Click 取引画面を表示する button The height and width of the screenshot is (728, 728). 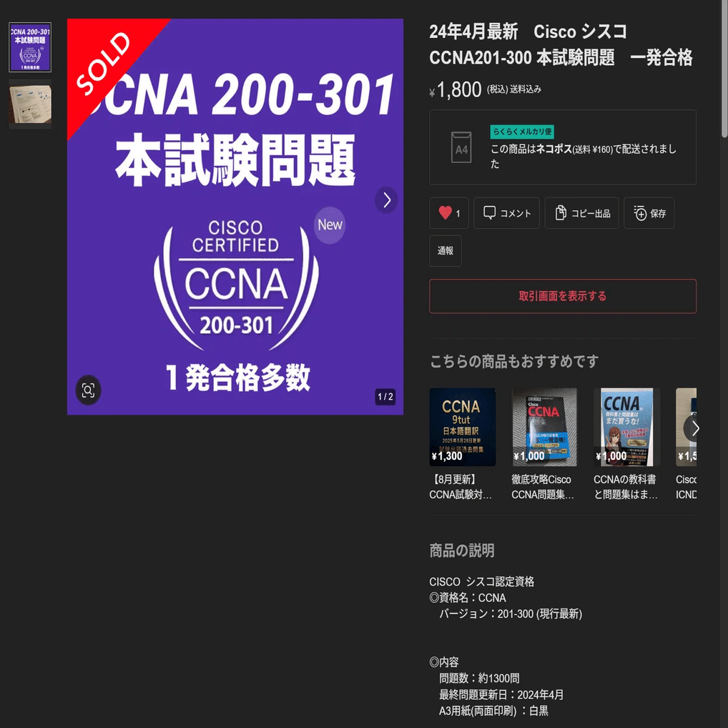563,296
